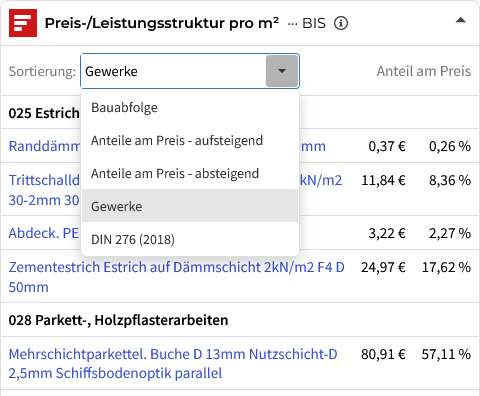Pick DIN 276 (2018) sorting option
This screenshot has width=480, height=396.
pyautogui.click(x=190, y=239)
